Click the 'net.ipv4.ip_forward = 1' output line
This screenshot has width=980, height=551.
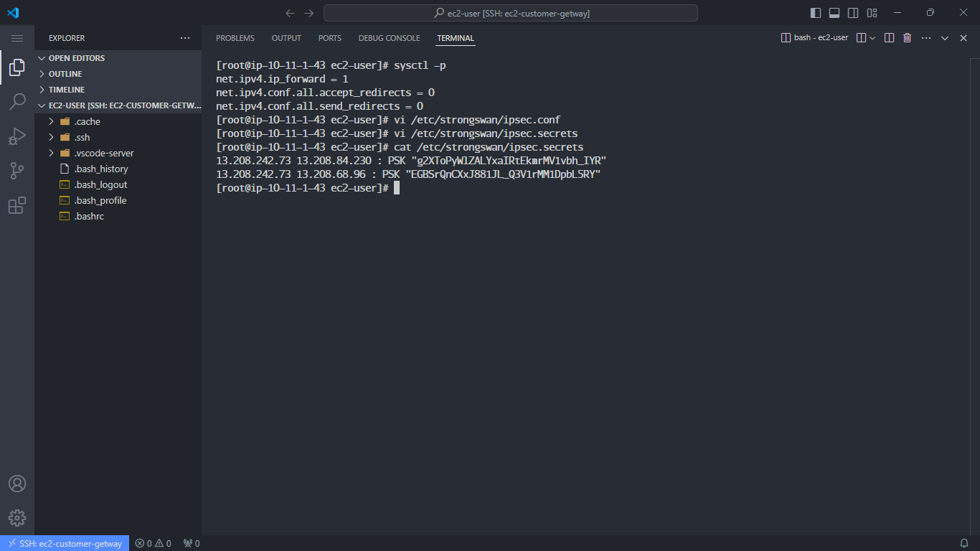(282, 79)
